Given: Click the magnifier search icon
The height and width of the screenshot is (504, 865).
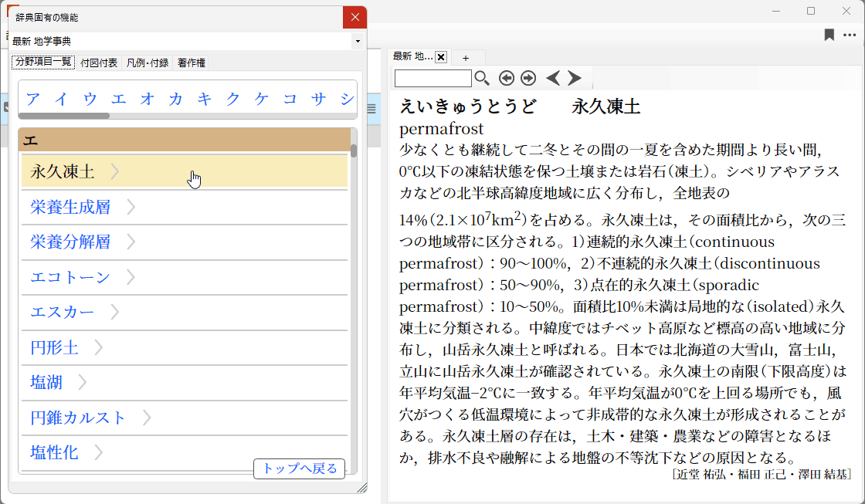Looking at the screenshot, I should click(x=482, y=78).
